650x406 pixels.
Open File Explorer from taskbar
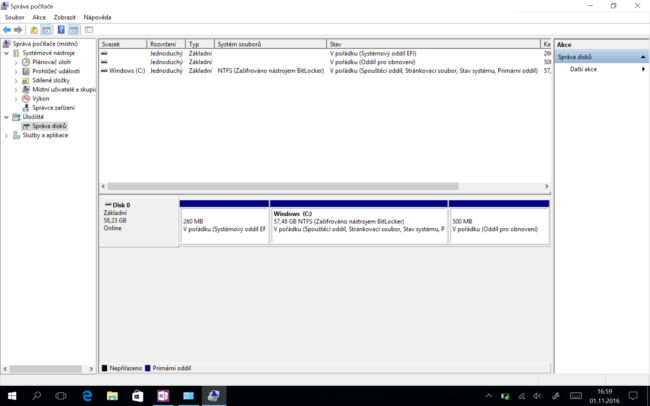[x=112, y=396]
